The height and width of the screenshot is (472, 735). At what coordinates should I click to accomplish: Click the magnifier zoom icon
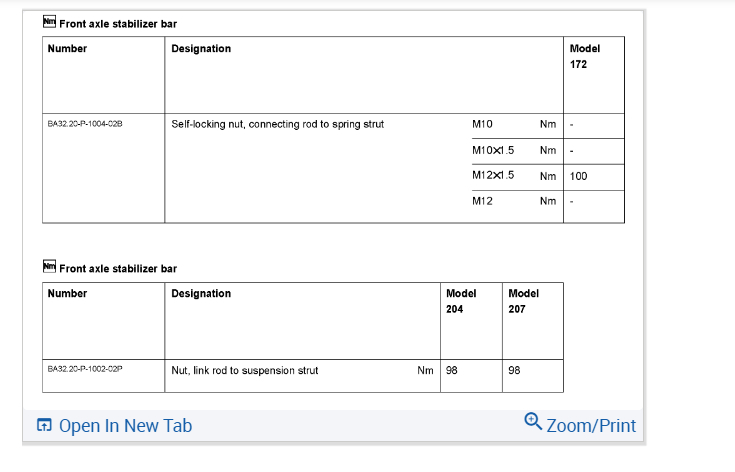coord(533,422)
